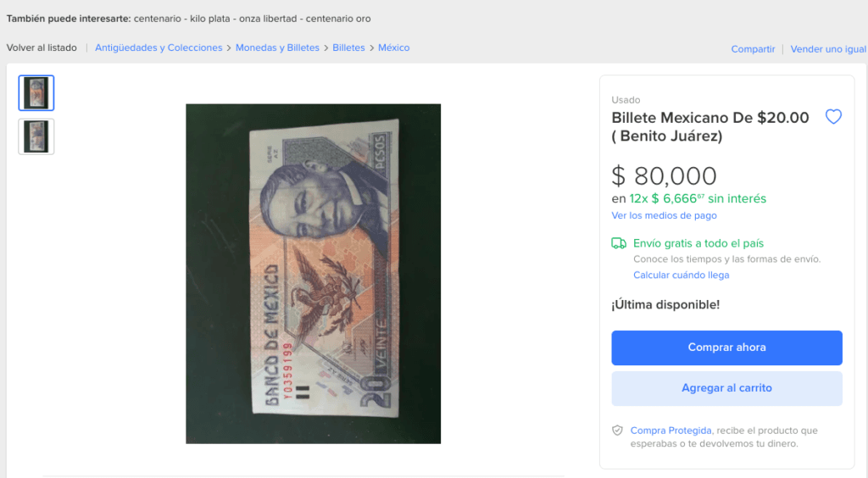This screenshot has width=868, height=478.
Task: Open the México breadcrumb category
Action: point(393,47)
